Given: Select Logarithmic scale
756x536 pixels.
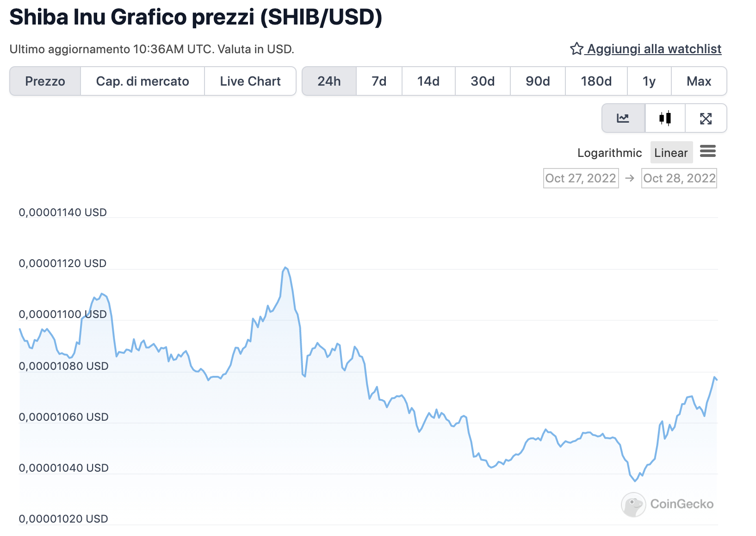Looking at the screenshot, I should coord(609,153).
